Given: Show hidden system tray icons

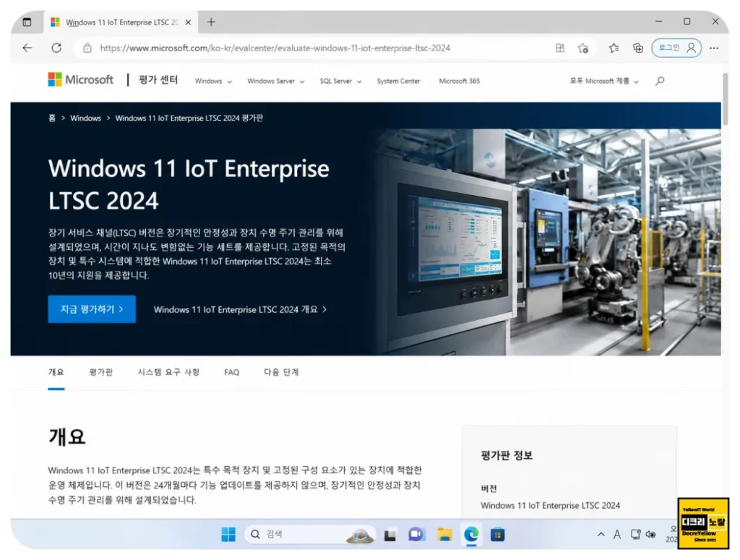Looking at the screenshot, I should (x=601, y=534).
